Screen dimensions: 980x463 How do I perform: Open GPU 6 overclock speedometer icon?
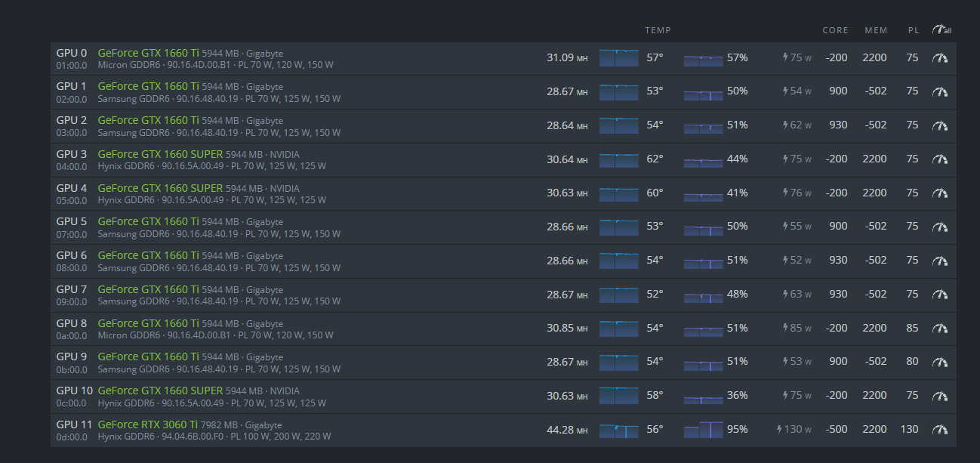coord(940,261)
